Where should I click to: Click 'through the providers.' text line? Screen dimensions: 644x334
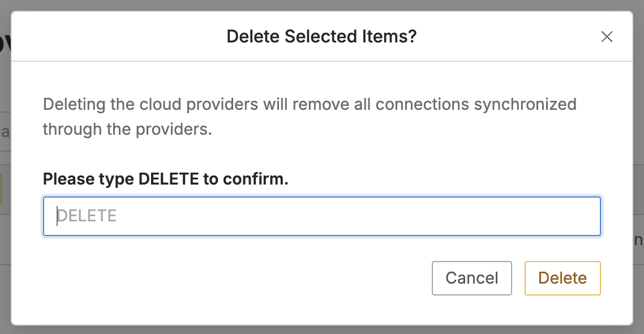coord(127,130)
